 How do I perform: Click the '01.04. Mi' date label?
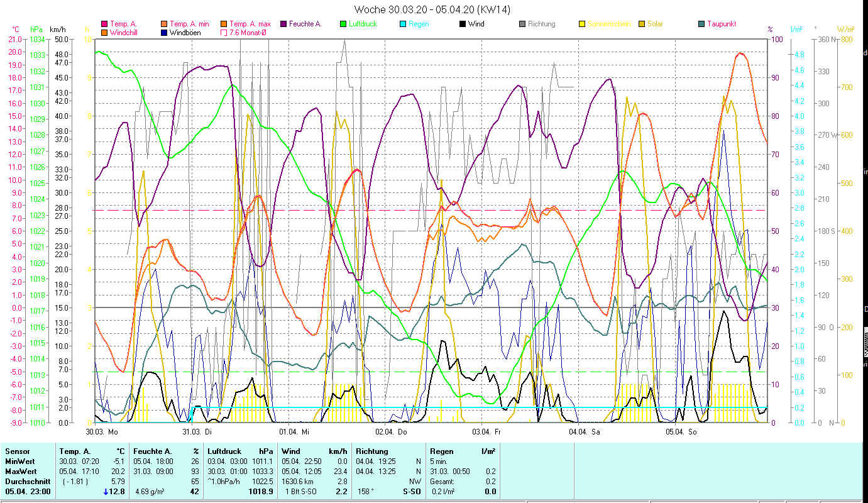click(x=295, y=431)
